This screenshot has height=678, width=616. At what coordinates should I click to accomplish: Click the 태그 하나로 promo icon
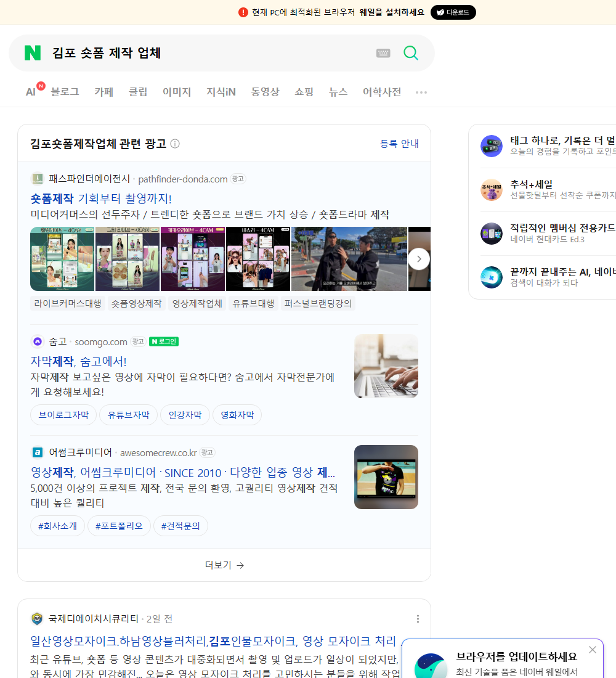click(492, 145)
